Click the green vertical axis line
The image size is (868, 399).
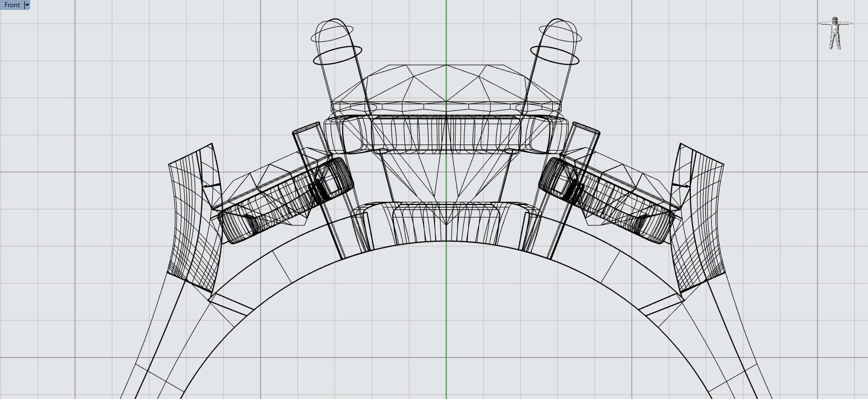pos(446,330)
